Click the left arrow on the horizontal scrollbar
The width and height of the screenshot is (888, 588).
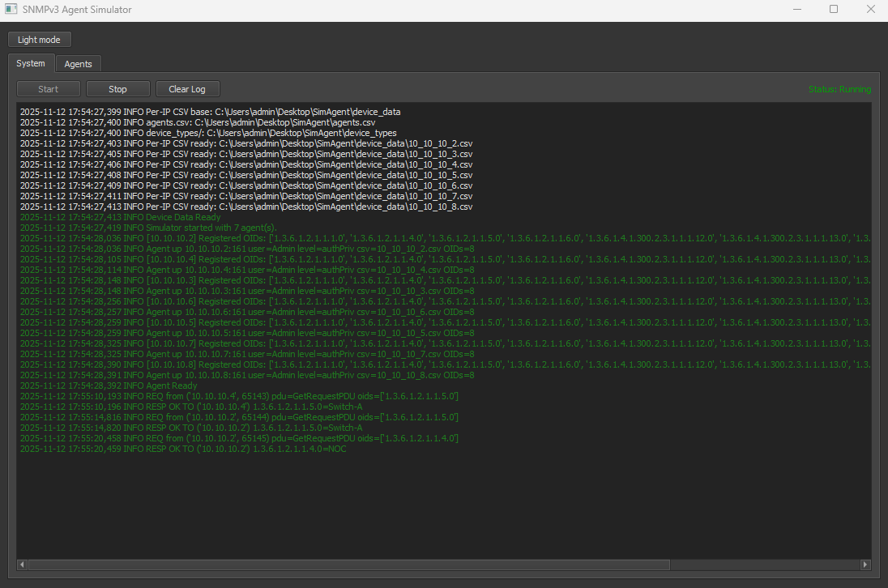click(x=21, y=565)
